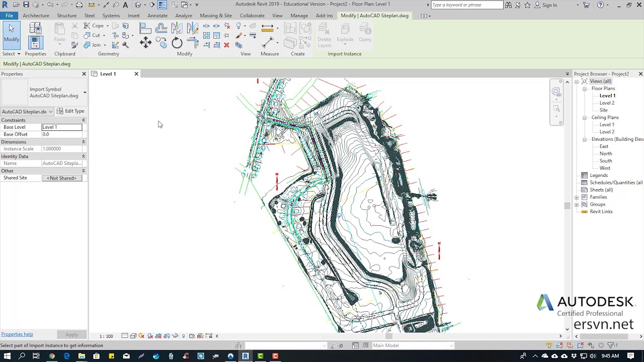The image size is (644, 362).
Task: Click the Text (A) icon in the quick access toolbar
Action: click(x=125, y=5)
